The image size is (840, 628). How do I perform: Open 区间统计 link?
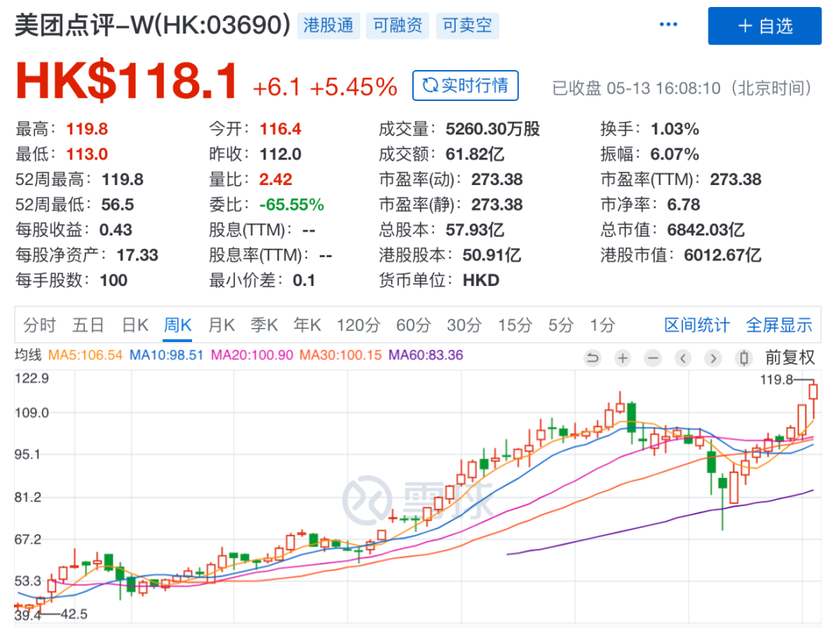tap(697, 325)
